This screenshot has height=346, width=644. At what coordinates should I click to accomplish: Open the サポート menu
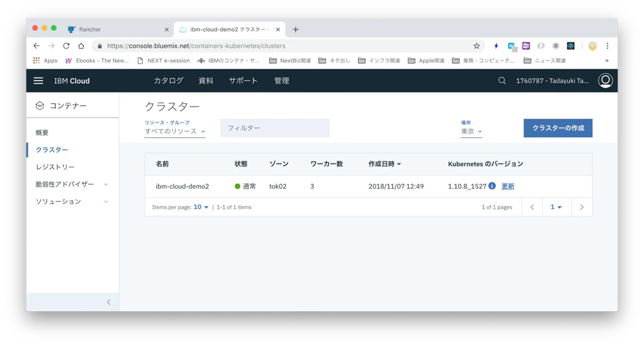point(243,81)
